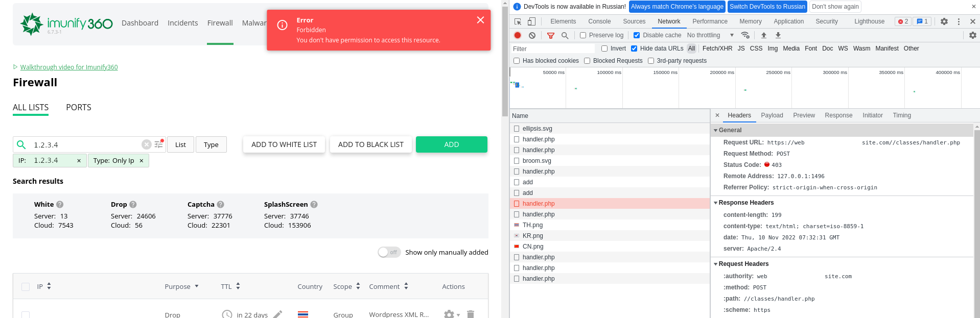Show help for the SplashScreen list
Viewport: 980px width, 318px height.
[314, 204]
